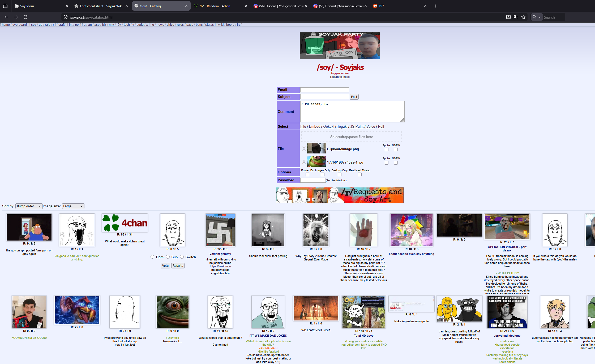
Task: Select the Dom radio button
Action: pos(152,257)
